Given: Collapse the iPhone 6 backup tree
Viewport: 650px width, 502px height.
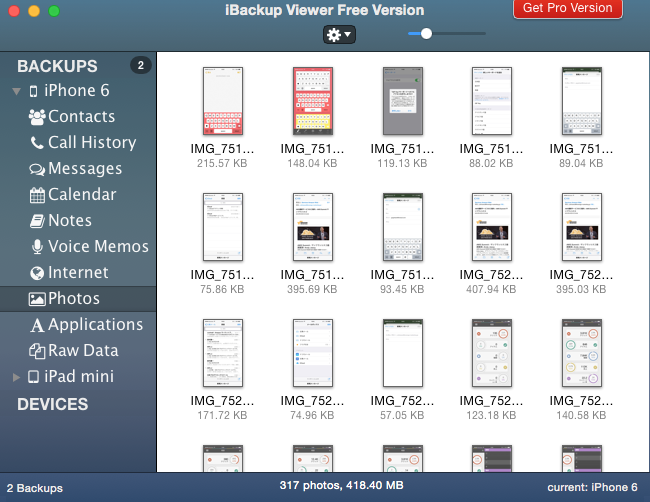Looking at the screenshot, I should (17, 91).
